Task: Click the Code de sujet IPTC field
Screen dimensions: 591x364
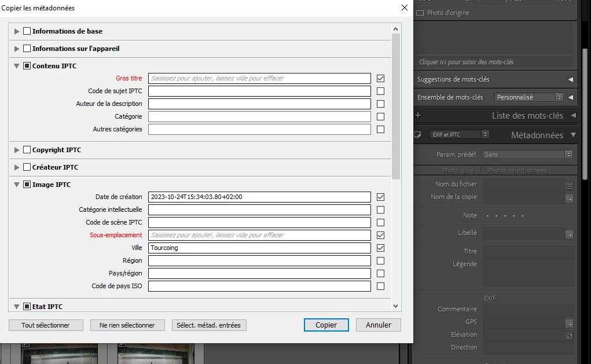Action: tap(259, 91)
